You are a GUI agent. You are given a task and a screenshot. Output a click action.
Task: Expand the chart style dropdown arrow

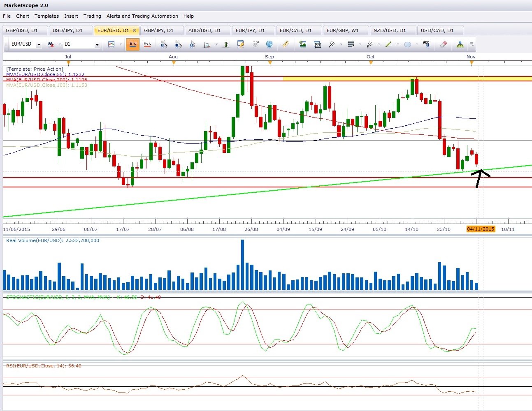click(121, 44)
